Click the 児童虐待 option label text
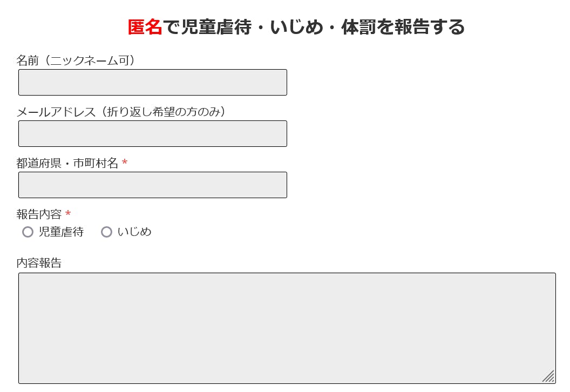Image resolution: width=570 pixels, height=392 pixels. (x=61, y=232)
